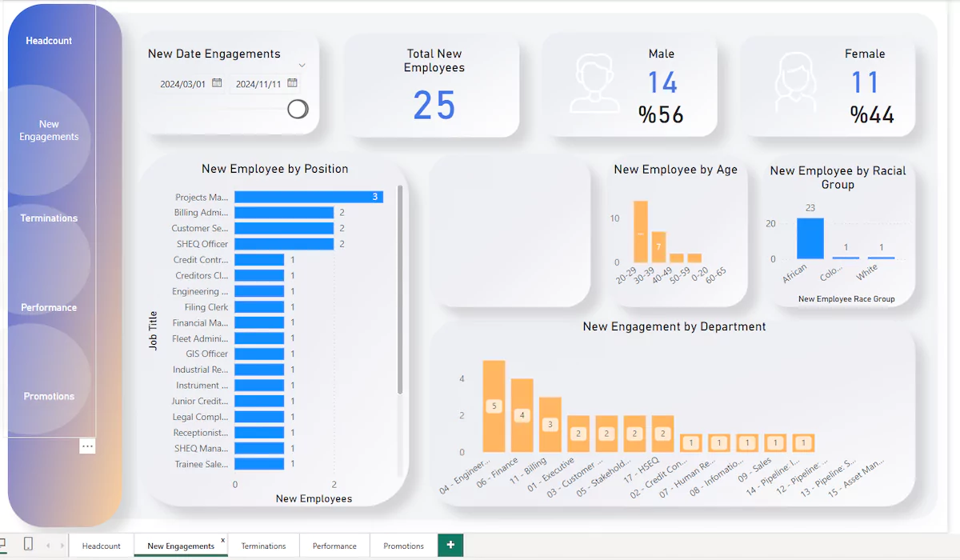Viewport: 960px width, 560px height.
Task: Open the Promotions page tab
Action: [x=403, y=546]
